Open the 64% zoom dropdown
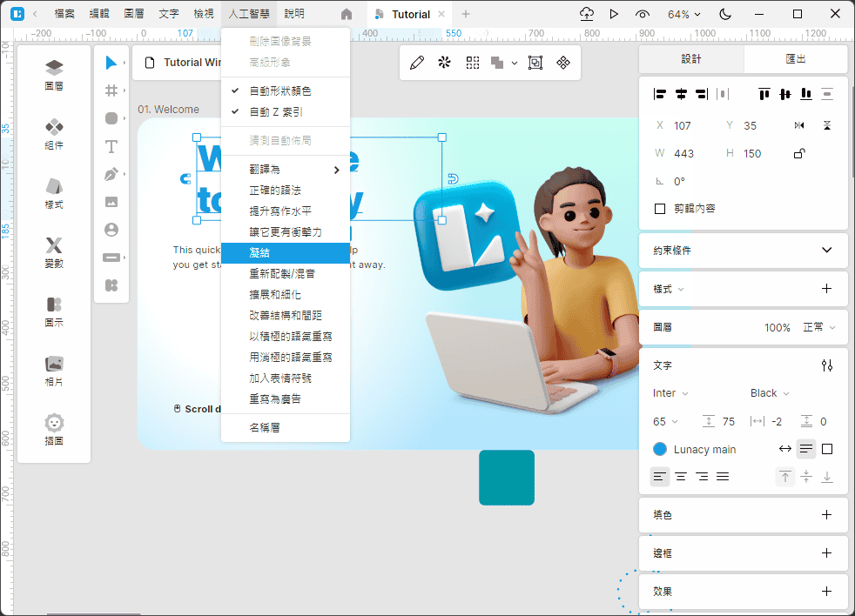This screenshot has height=616, width=855. [684, 14]
